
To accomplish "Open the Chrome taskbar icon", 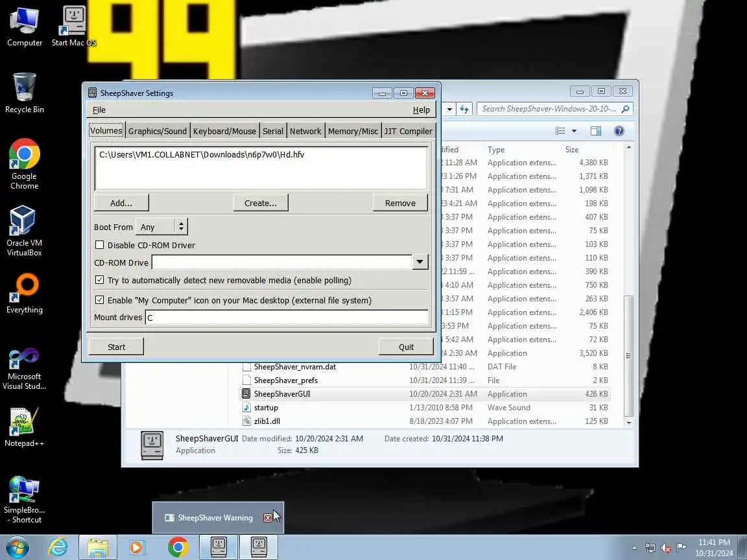I will pos(178,547).
